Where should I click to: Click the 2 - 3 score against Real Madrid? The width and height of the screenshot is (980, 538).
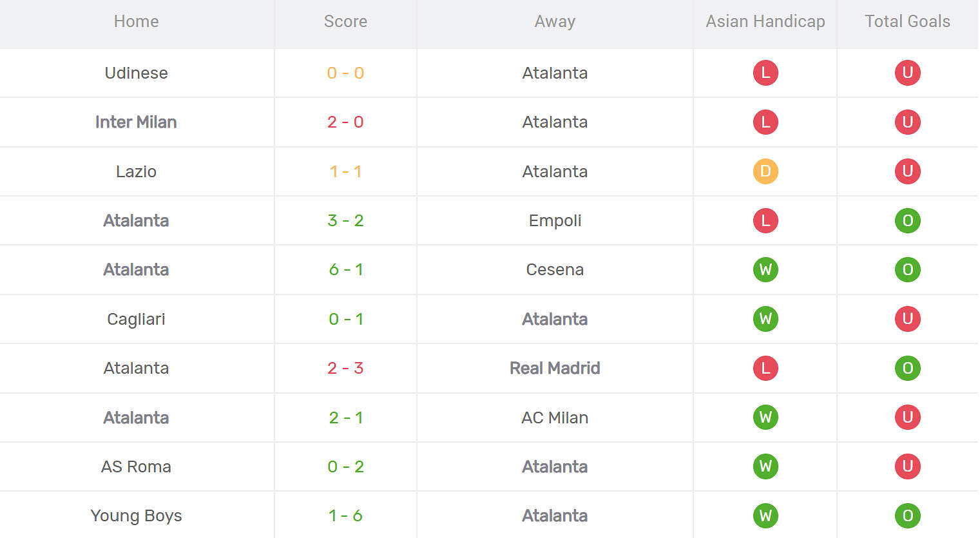pos(345,368)
